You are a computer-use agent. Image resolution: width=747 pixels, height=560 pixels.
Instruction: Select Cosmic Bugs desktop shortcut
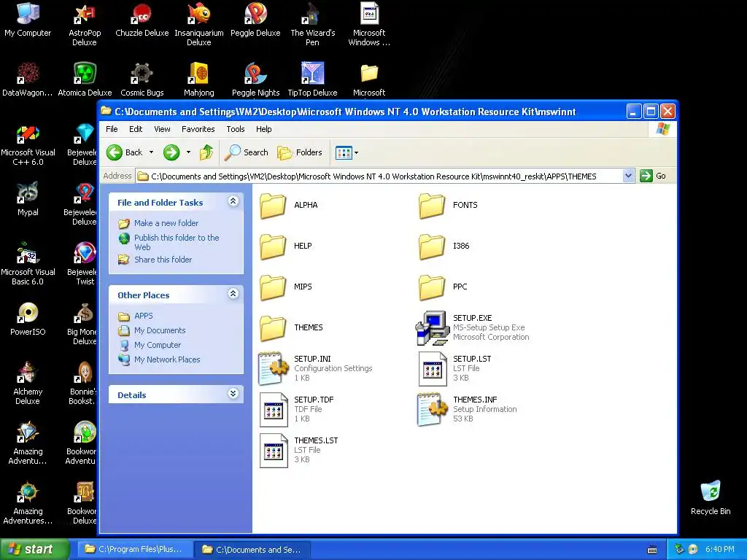142,79
